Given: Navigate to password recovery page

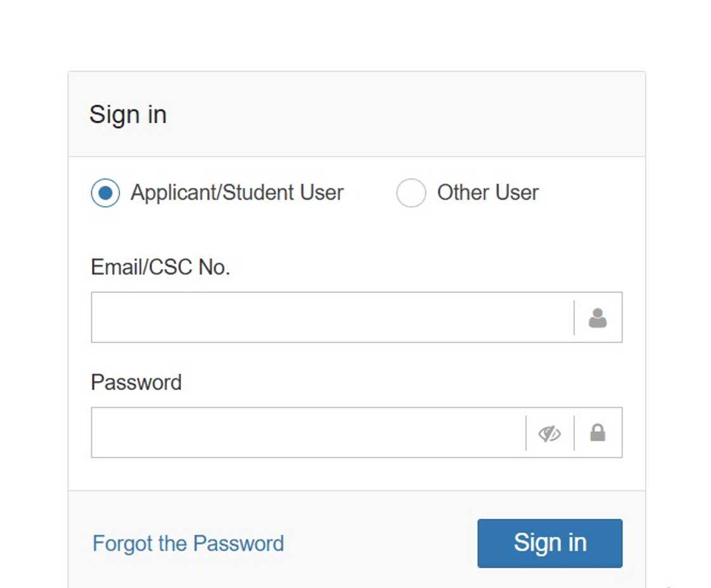Looking at the screenshot, I should click(x=187, y=543).
